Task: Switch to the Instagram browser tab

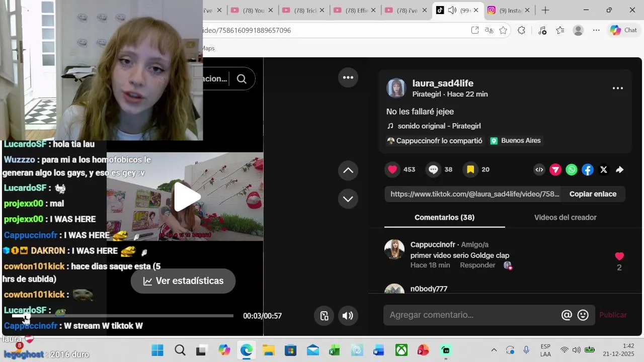Action: tap(509, 10)
